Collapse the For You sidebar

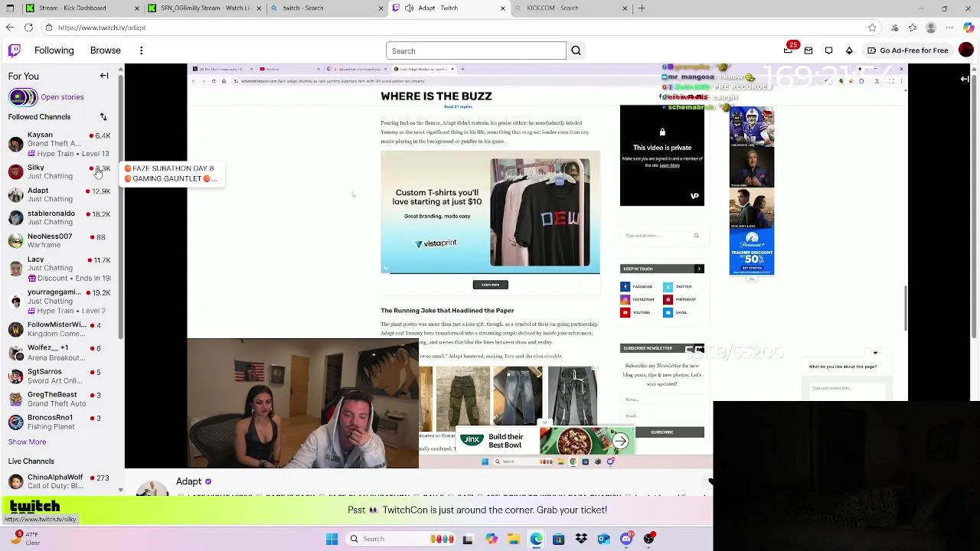point(104,76)
